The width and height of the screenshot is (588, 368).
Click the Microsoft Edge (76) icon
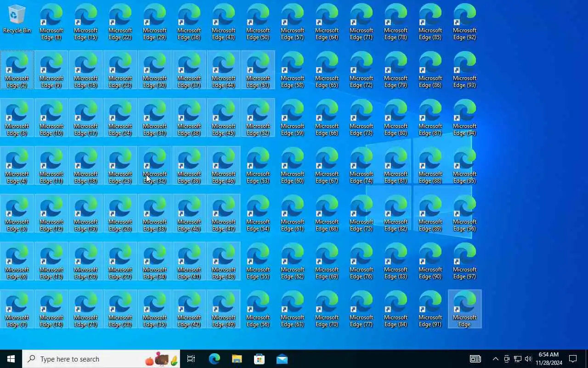pos(362,261)
